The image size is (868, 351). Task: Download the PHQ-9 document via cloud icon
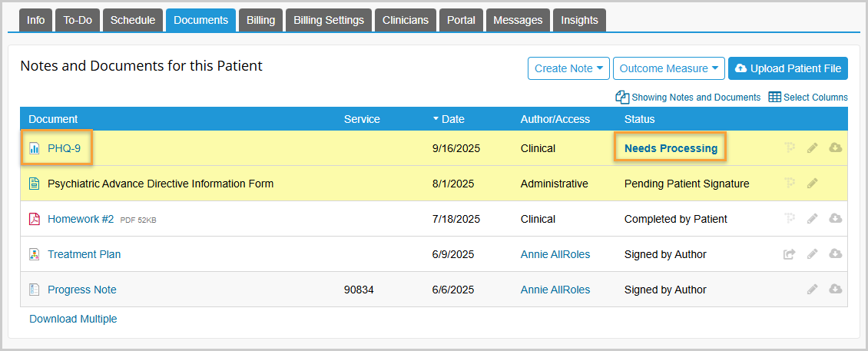coord(835,148)
